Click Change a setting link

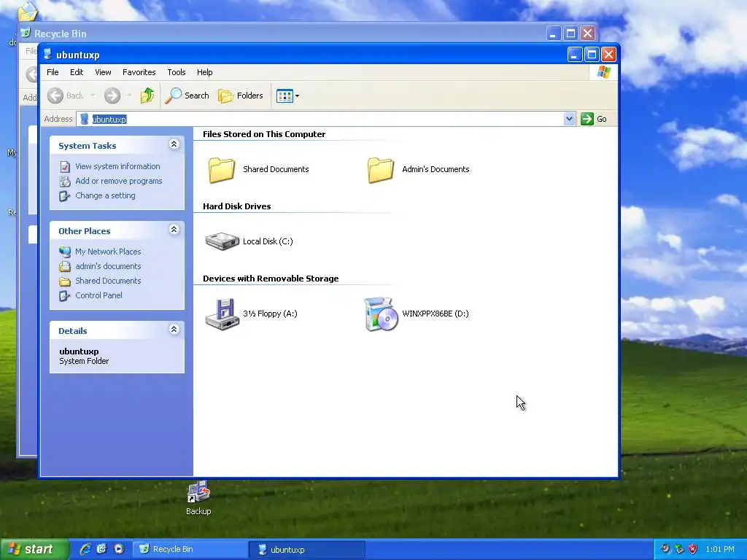click(x=105, y=195)
